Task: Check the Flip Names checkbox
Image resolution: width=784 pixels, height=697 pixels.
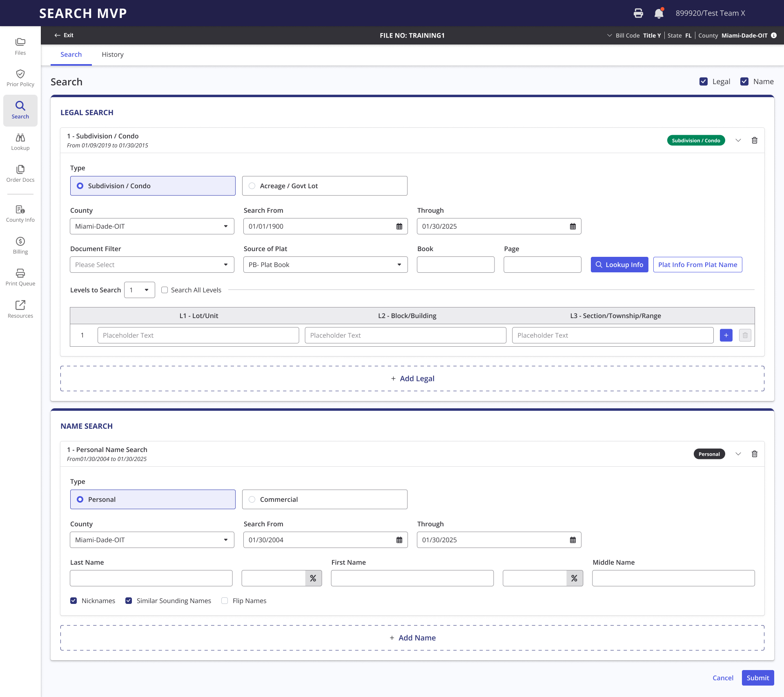Action: tap(225, 601)
